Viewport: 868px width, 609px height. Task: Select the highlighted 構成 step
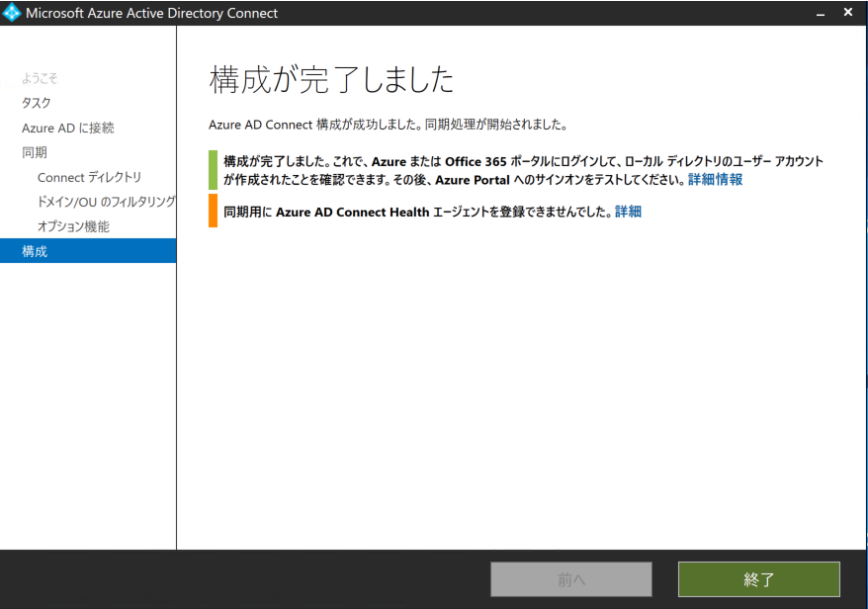pos(88,251)
